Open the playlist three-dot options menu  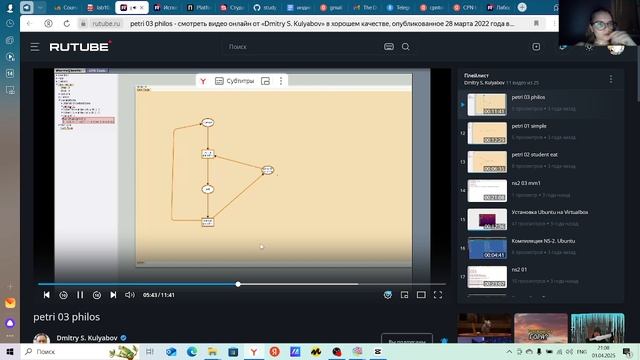pos(611,79)
